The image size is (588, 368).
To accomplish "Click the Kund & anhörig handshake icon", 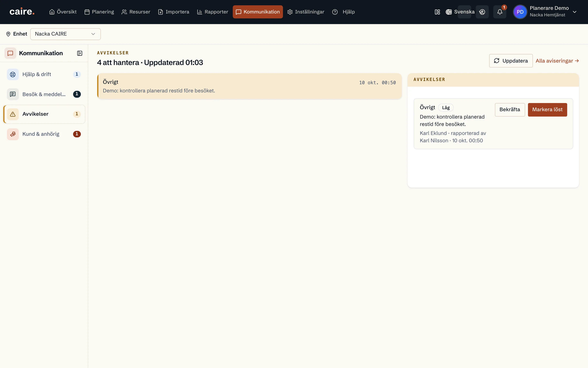I will (13, 134).
